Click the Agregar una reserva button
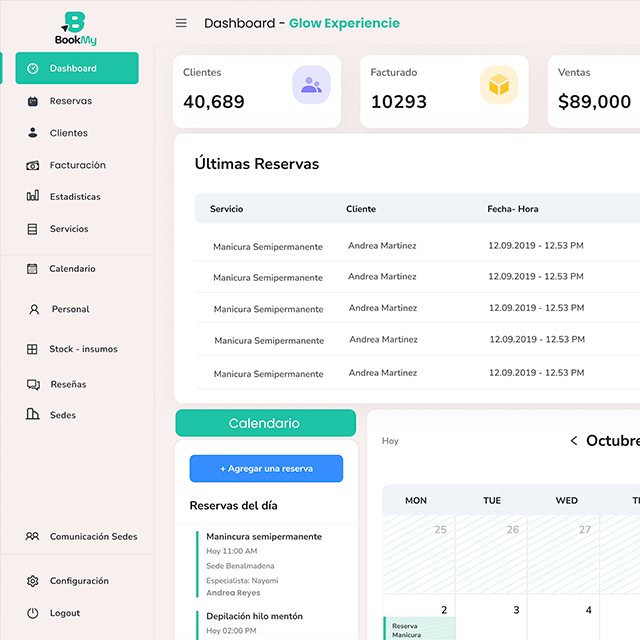 click(266, 469)
